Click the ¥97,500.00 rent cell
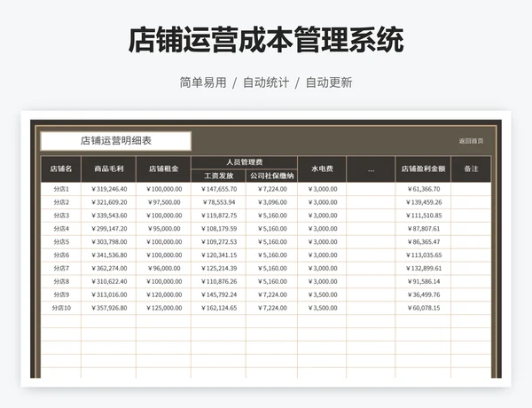Viewport: 532px width, 408px height. click(x=163, y=202)
